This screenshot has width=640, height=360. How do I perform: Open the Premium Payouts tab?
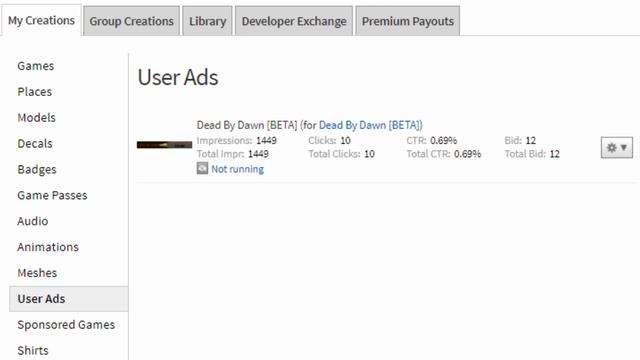coord(408,21)
